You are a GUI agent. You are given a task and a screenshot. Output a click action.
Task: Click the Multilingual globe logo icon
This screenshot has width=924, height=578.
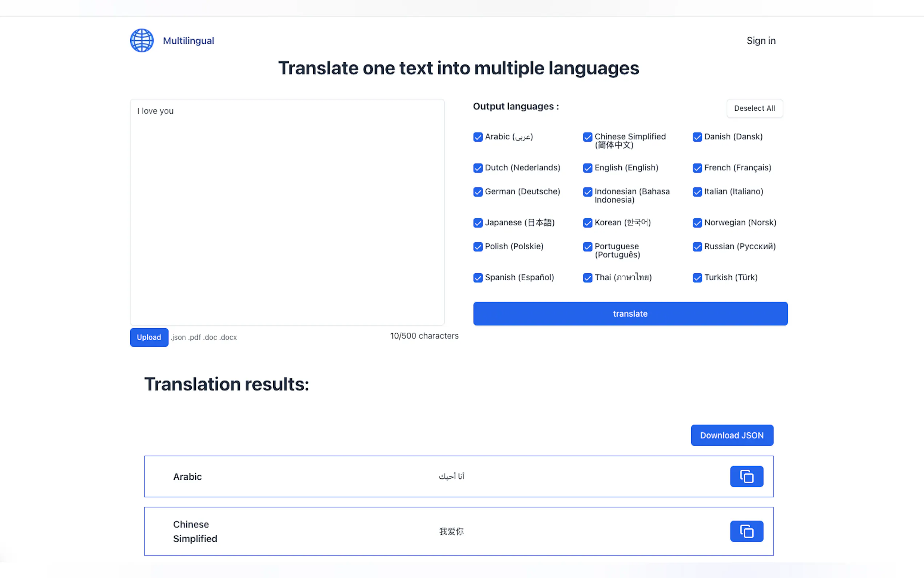coord(142,40)
